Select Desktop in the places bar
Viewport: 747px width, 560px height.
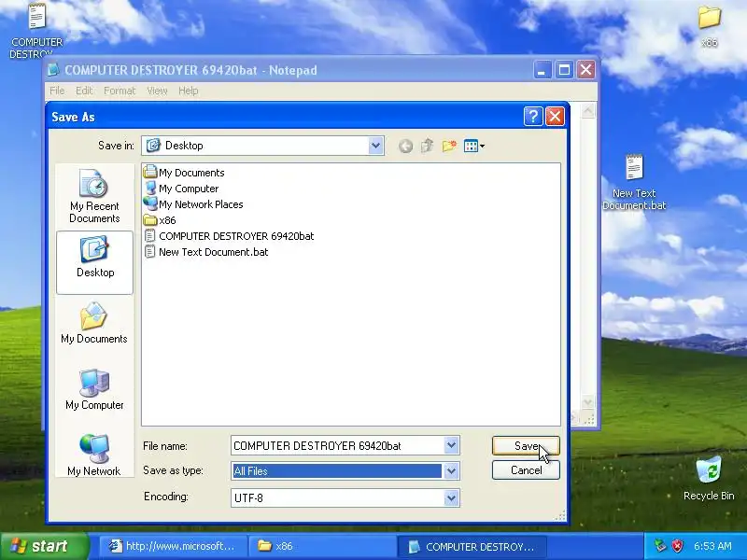[x=95, y=262]
